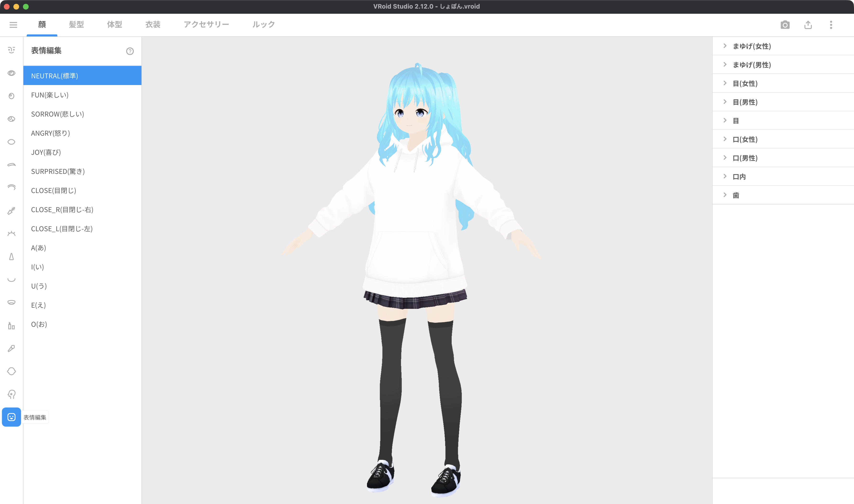The width and height of the screenshot is (854, 504).
Task: Expand the 目(男性) section
Action: pos(745,102)
